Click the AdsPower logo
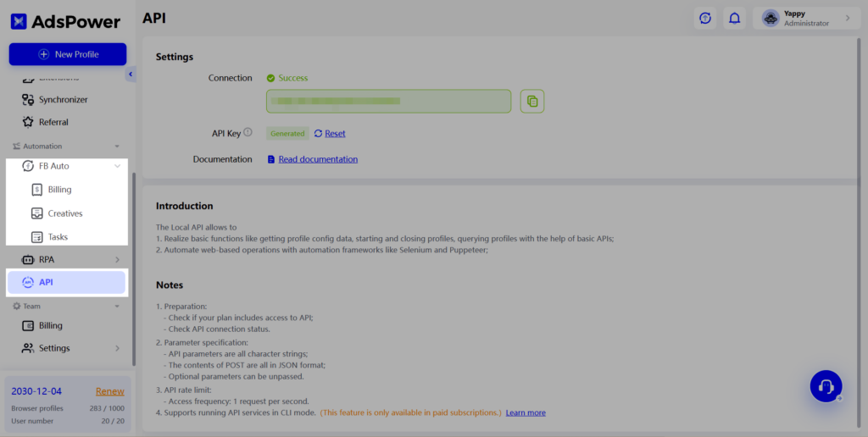Image resolution: width=868 pixels, height=437 pixels. tap(65, 21)
